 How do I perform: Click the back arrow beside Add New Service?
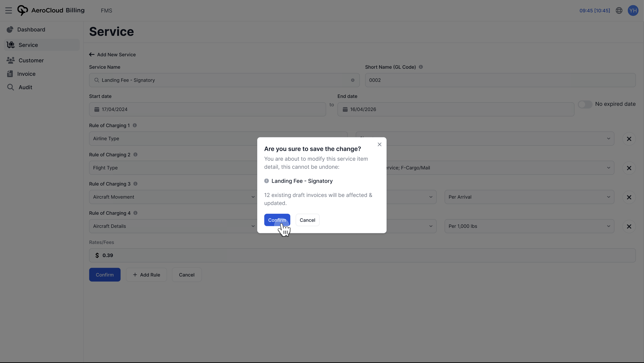(x=91, y=55)
